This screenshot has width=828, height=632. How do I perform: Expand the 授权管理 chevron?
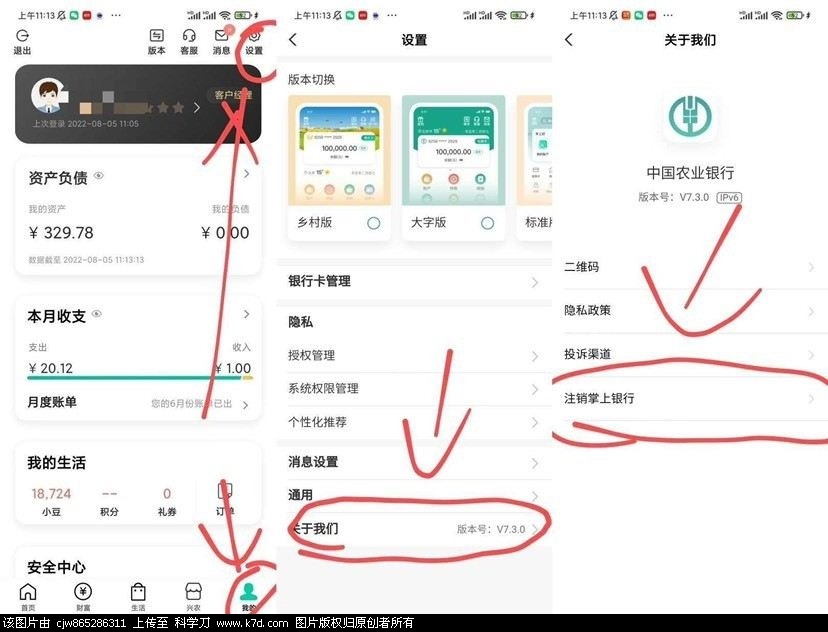pyautogui.click(x=535, y=357)
